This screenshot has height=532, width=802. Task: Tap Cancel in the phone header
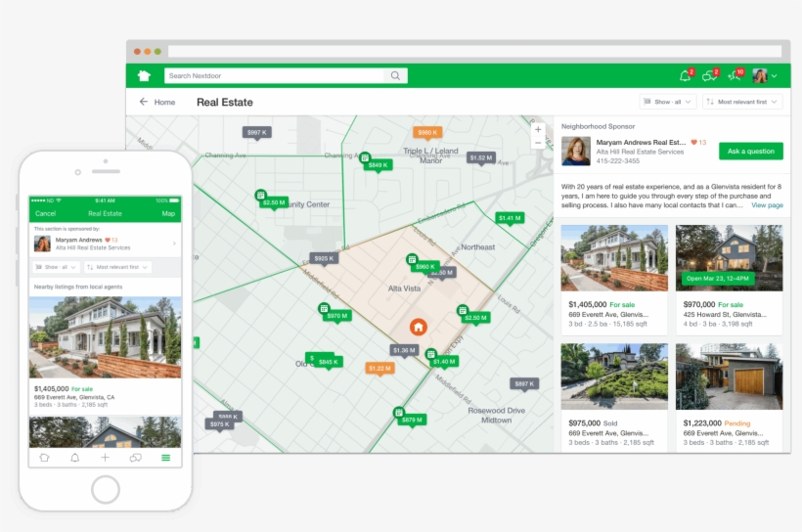45,213
